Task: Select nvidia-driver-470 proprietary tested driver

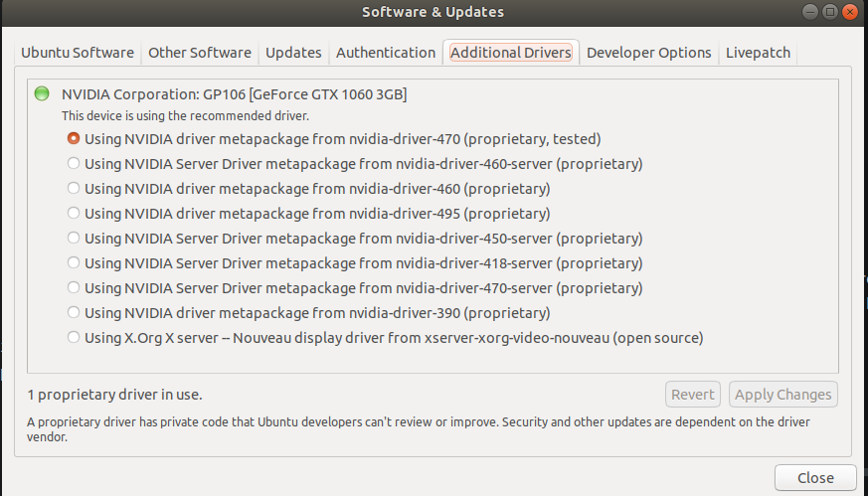Action: 74,139
